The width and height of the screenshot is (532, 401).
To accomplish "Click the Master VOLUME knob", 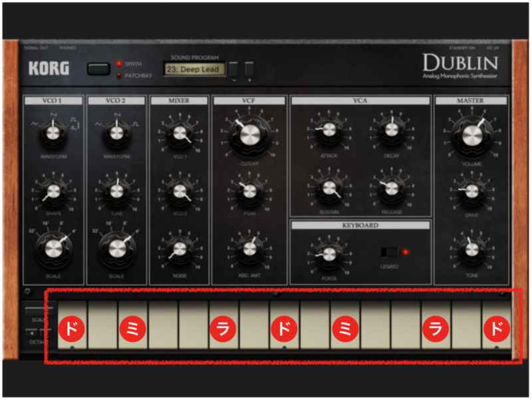I will point(472,136).
